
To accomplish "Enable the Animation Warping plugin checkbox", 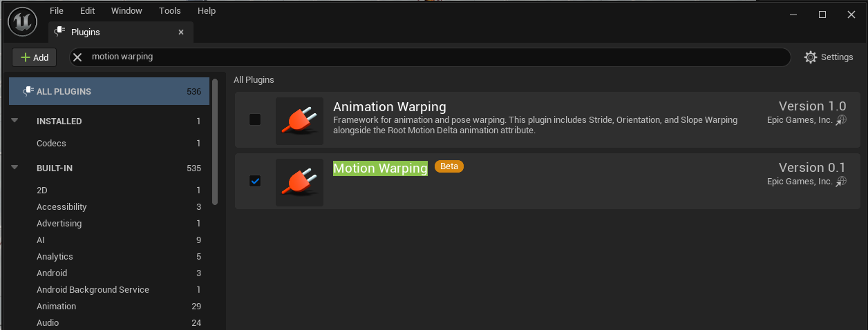I will click(x=255, y=119).
